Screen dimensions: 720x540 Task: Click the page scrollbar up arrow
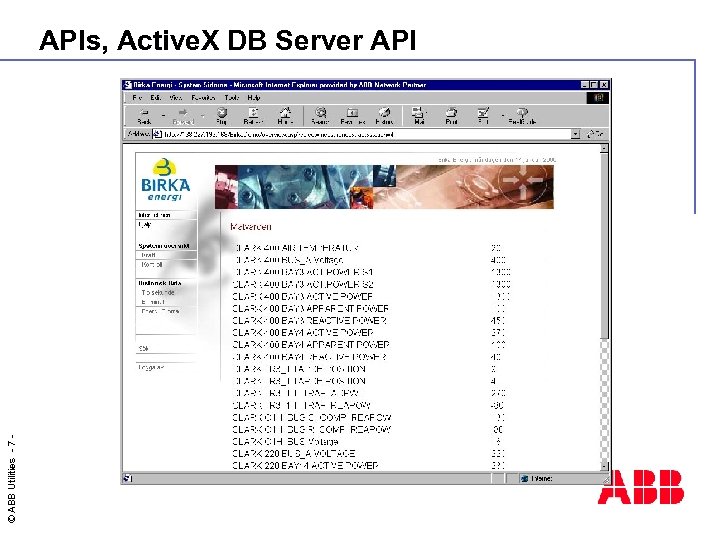[604, 148]
